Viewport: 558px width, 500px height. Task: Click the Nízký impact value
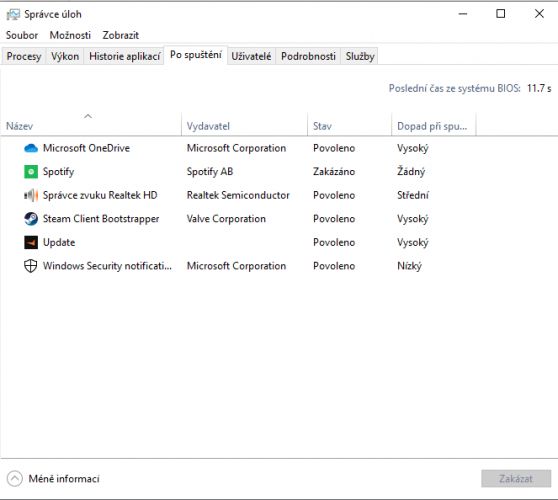tap(410, 266)
